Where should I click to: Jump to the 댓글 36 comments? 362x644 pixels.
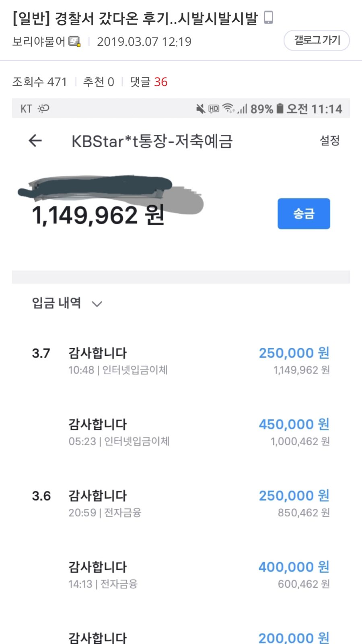click(x=148, y=82)
